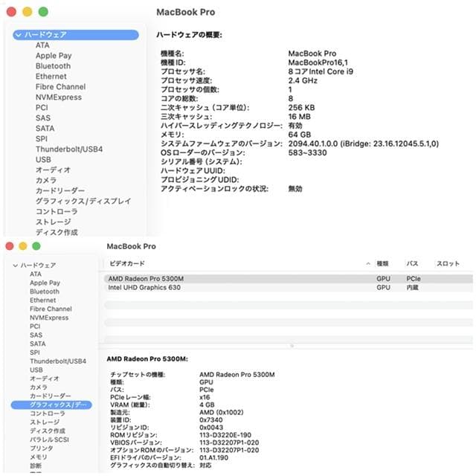Click processor name 8コア Intel Core i9

pyautogui.click(x=321, y=71)
